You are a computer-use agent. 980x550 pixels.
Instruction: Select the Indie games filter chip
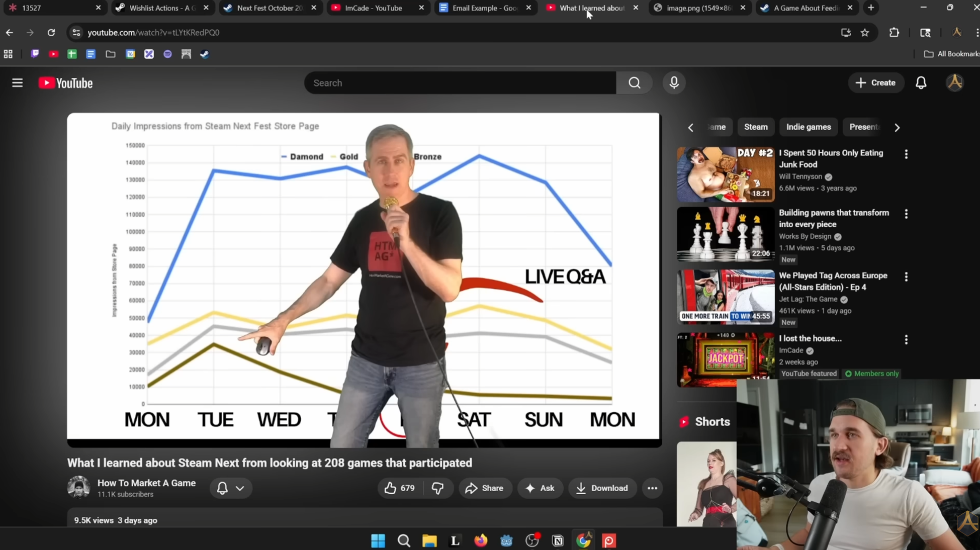(808, 127)
